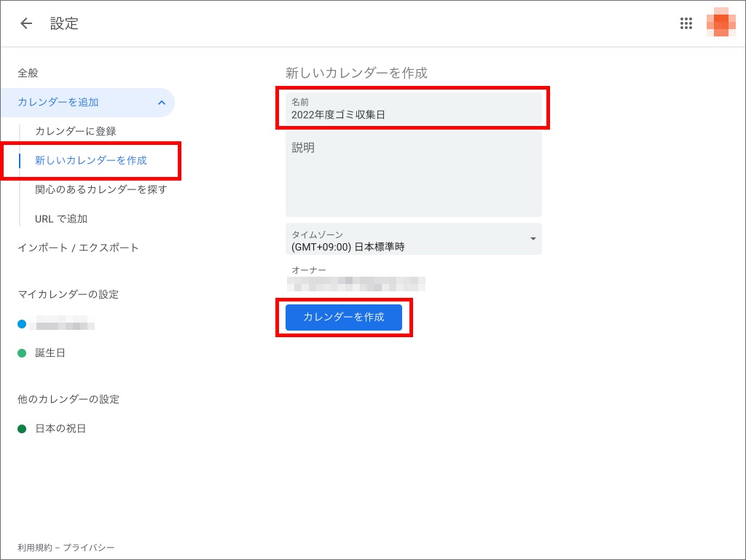Click the カレンダーを作成 button
746x560 pixels.
pyautogui.click(x=343, y=318)
